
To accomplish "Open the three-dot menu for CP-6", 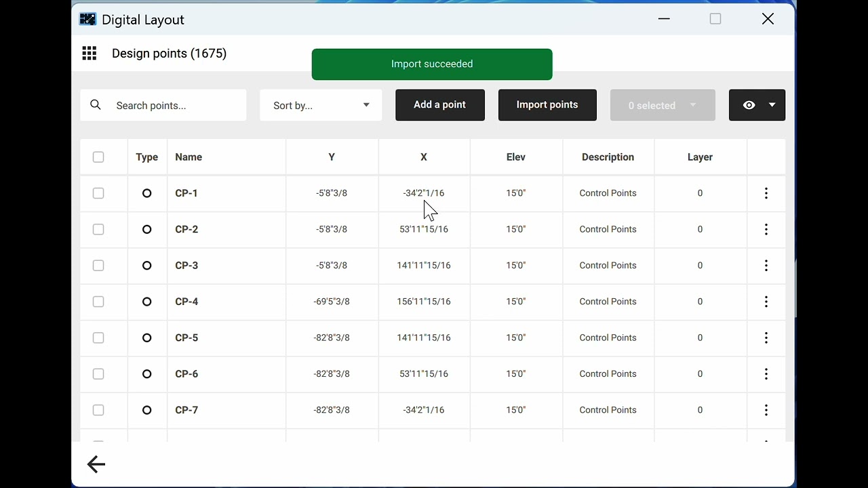I will [766, 374].
